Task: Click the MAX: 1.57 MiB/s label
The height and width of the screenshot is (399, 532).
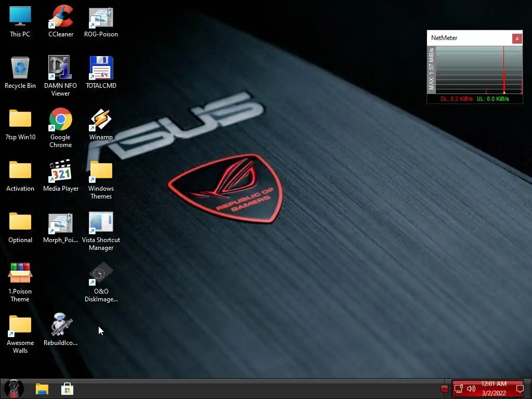Action: (x=431, y=69)
